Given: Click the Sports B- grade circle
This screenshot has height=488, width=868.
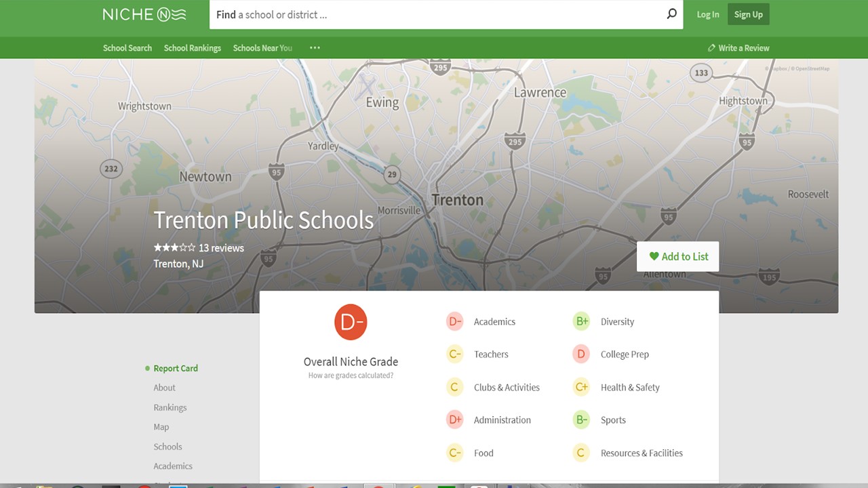Looking at the screenshot, I should click(581, 420).
